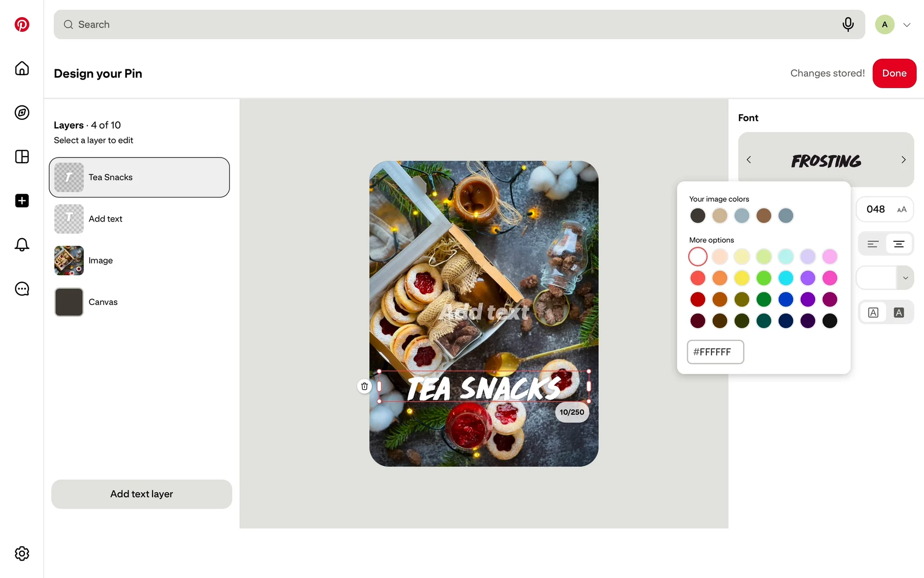
Task: Toggle left text alignment
Action: click(873, 244)
